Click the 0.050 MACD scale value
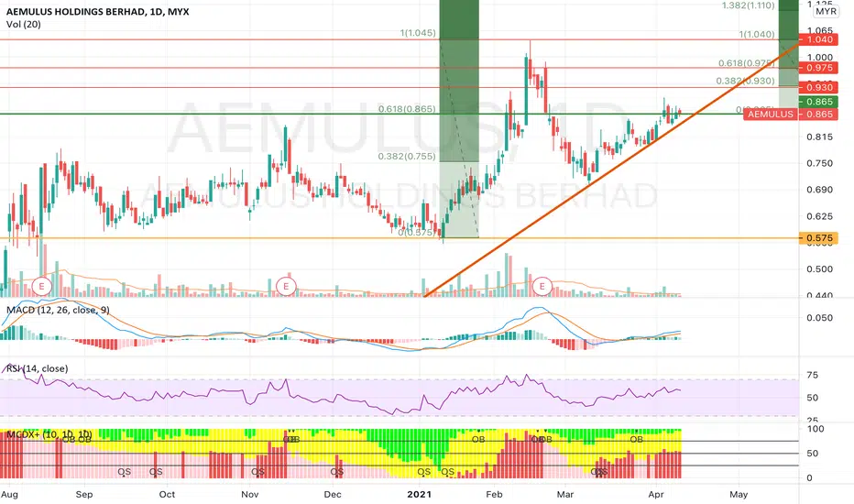The height and width of the screenshot is (504, 854). click(820, 318)
